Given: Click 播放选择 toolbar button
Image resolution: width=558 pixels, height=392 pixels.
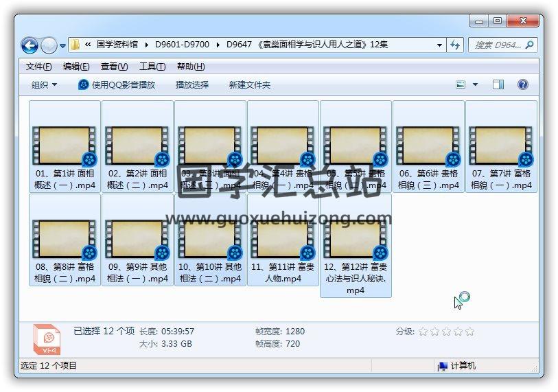Looking at the screenshot, I should [x=192, y=84].
